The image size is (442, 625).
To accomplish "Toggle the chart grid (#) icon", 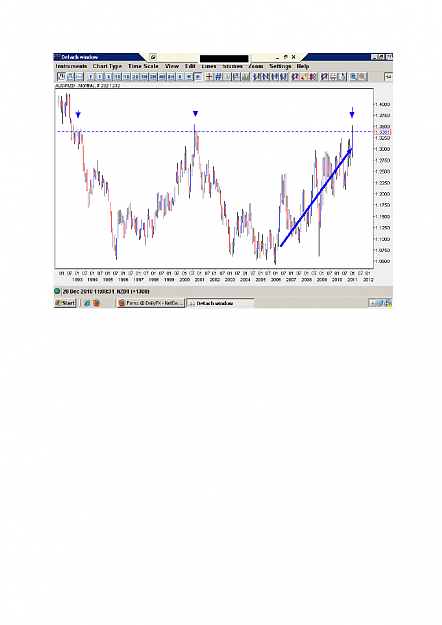I will point(218,77).
